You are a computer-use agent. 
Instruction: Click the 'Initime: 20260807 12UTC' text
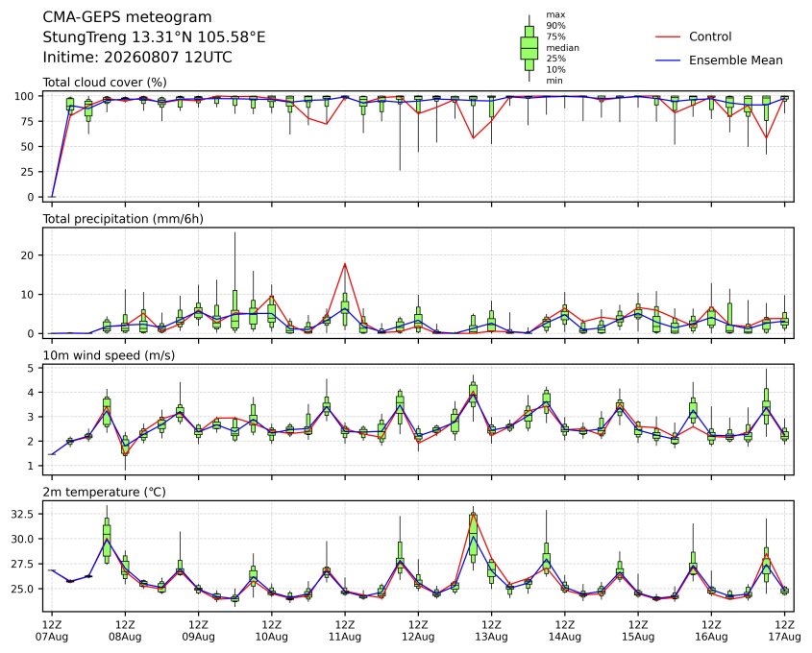coord(137,57)
